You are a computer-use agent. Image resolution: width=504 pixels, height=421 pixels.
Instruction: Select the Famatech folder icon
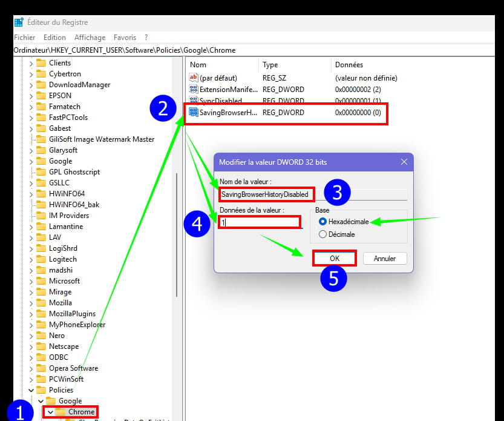point(41,106)
